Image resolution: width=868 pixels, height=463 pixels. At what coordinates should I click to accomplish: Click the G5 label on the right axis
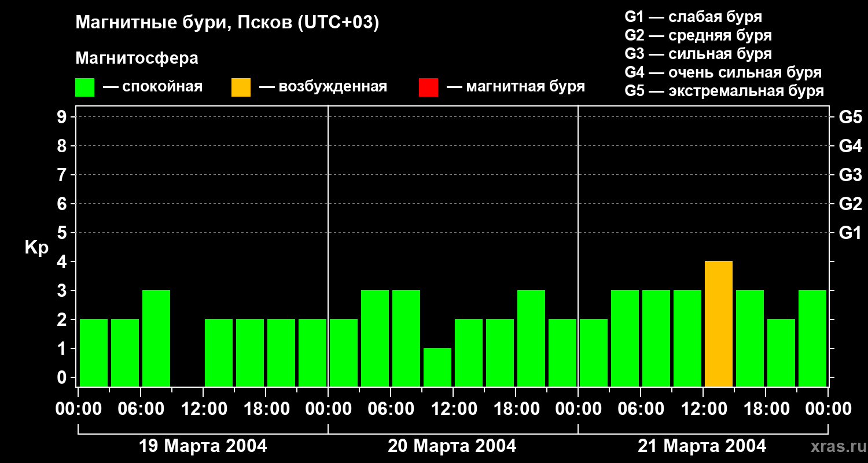(x=849, y=117)
